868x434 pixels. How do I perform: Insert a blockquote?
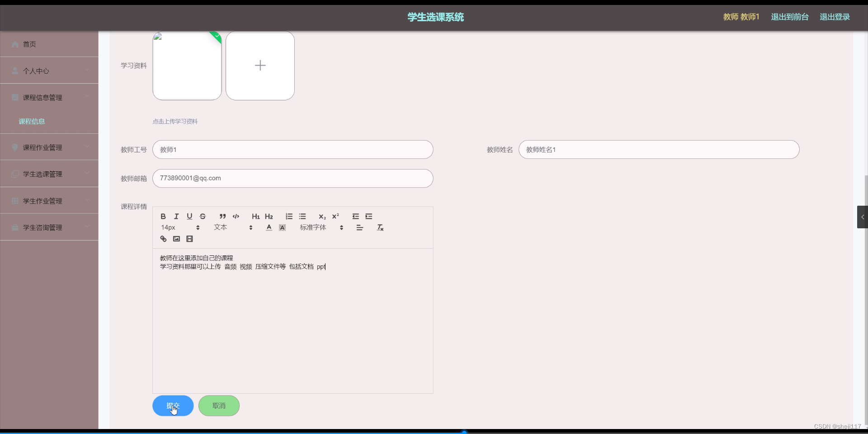point(222,217)
